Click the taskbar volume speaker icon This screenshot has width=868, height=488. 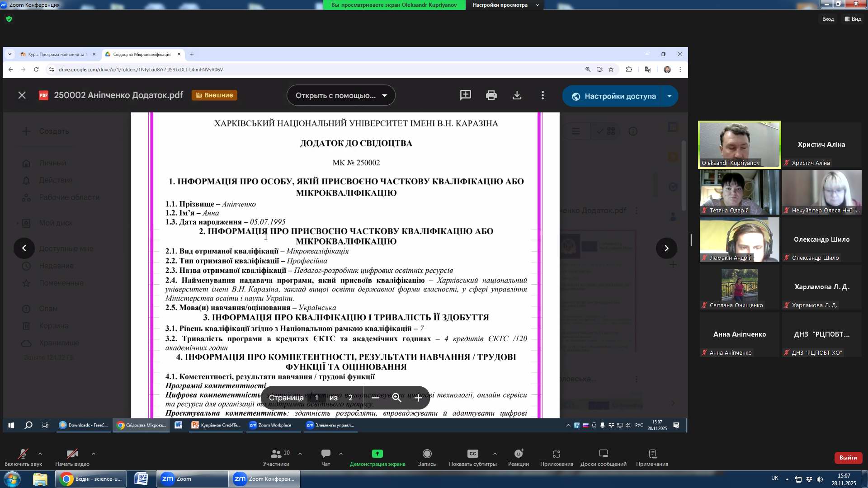pyautogui.click(x=820, y=479)
